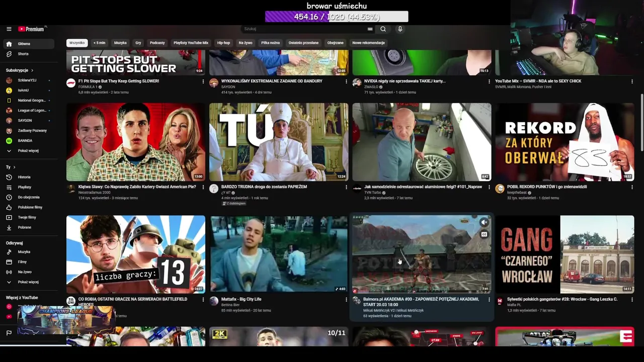
Task: Open options menu for Balmora.pl AKADEMIA video
Action: pos(489,300)
